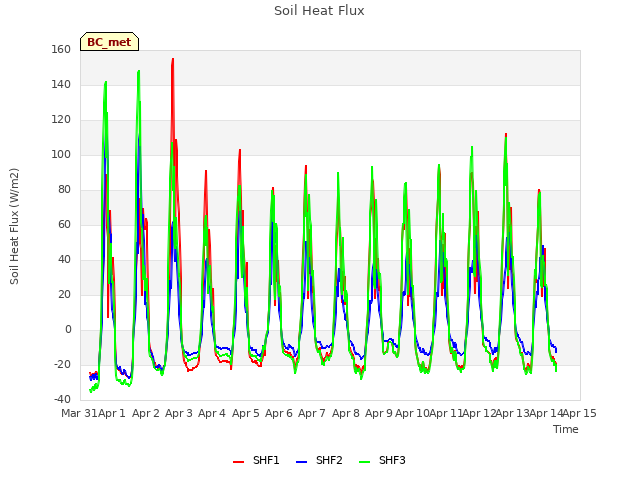The height and width of the screenshot is (480, 640).
Task: Click the Mar 31 x-axis tick label
Action: pyautogui.click(x=79, y=413)
